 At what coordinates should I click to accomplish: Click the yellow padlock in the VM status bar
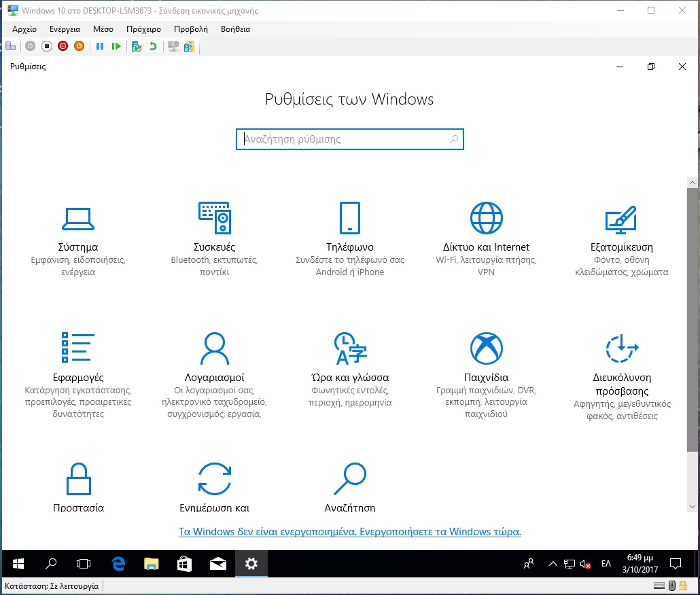click(682, 585)
